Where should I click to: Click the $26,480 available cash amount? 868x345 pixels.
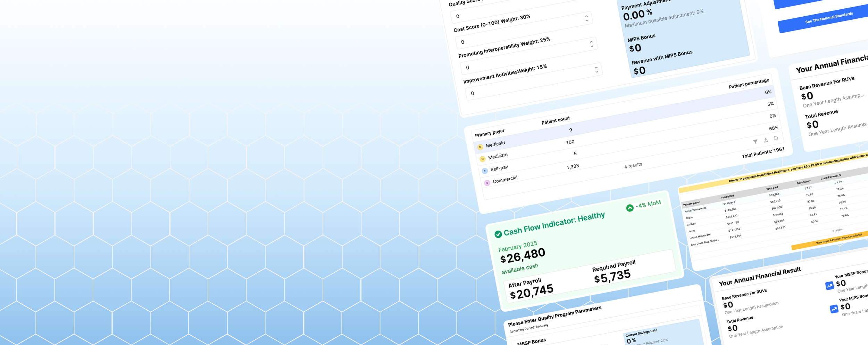point(523,256)
